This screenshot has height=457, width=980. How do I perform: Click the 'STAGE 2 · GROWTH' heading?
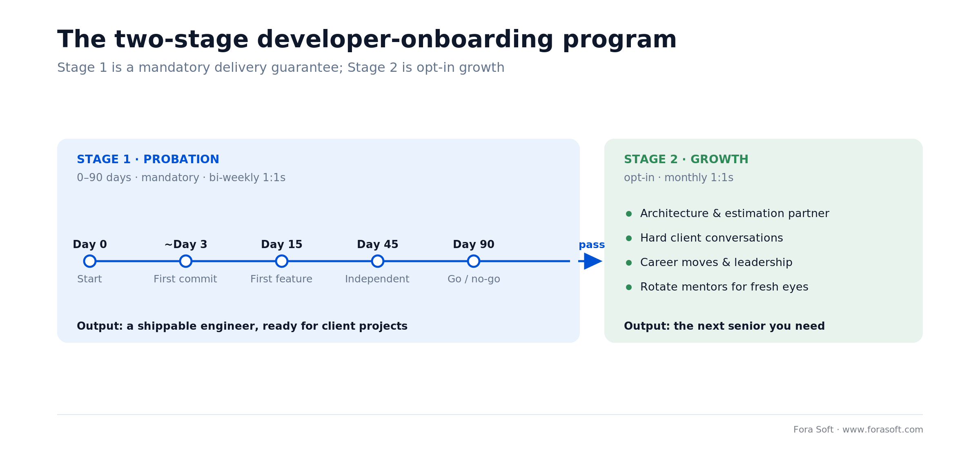coord(686,160)
